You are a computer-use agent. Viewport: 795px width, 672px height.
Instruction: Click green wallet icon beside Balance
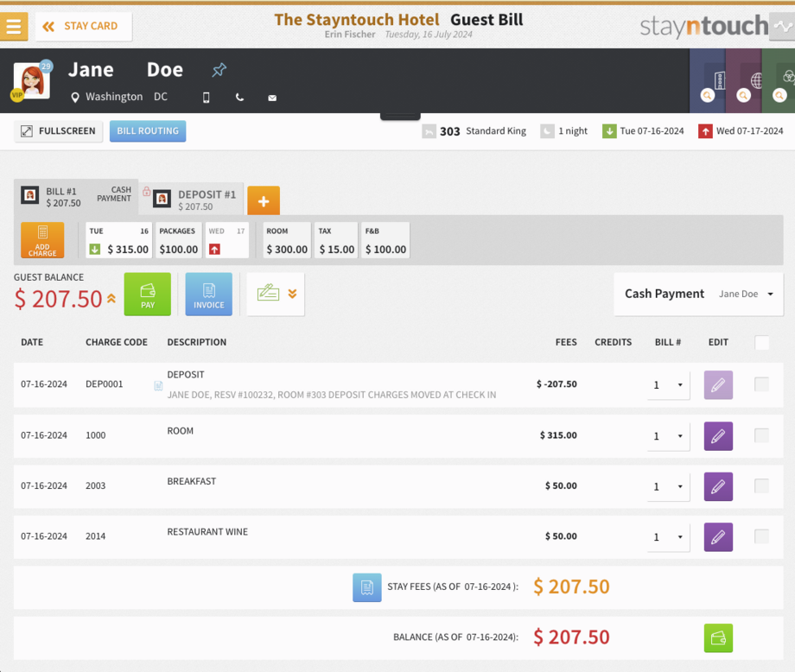(x=718, y=637)
